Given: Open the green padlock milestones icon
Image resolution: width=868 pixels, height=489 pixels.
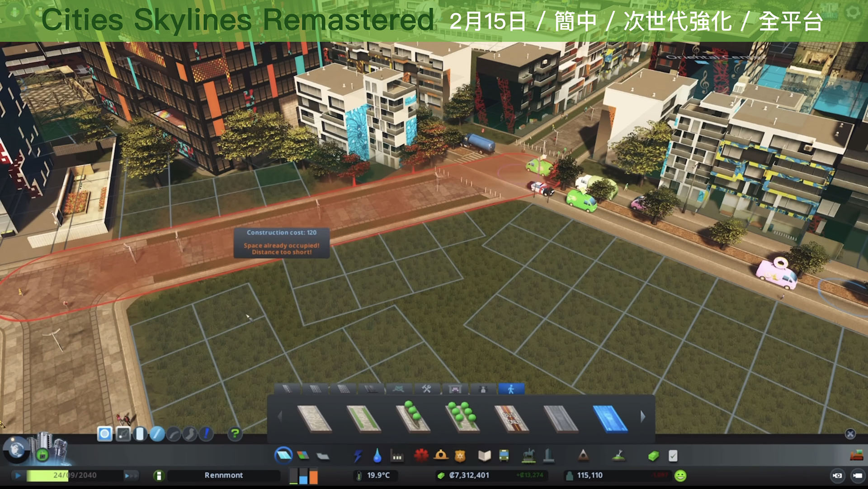Looking at the screenshot, I should (42, 454).
